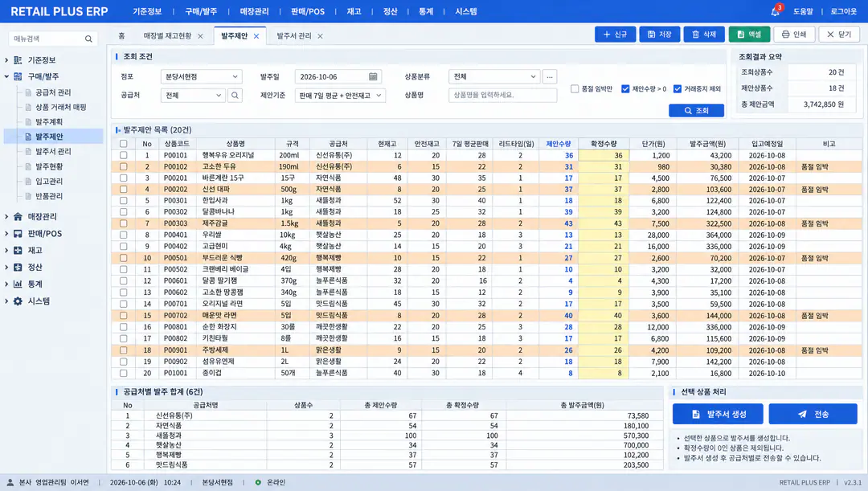Click the supplier lookup magnifier button
Viewport: 868px width, 491px height.
(x=235, y=95)
